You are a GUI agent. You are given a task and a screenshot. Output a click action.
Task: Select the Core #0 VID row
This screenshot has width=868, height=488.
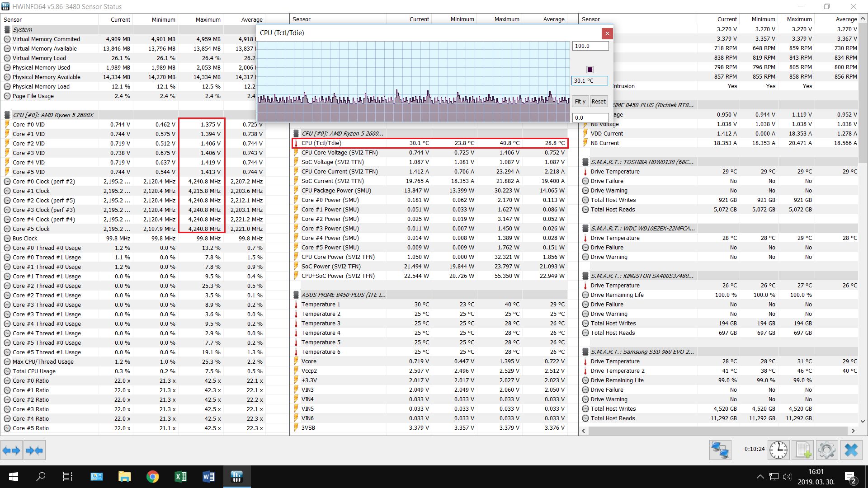coord(133,124)
